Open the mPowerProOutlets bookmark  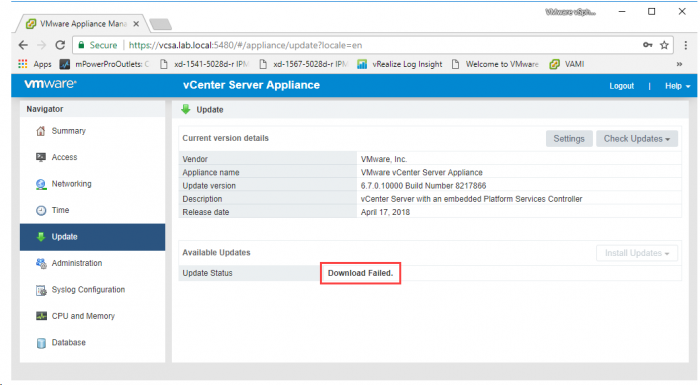pyautogui.click(x=104, y=64)
